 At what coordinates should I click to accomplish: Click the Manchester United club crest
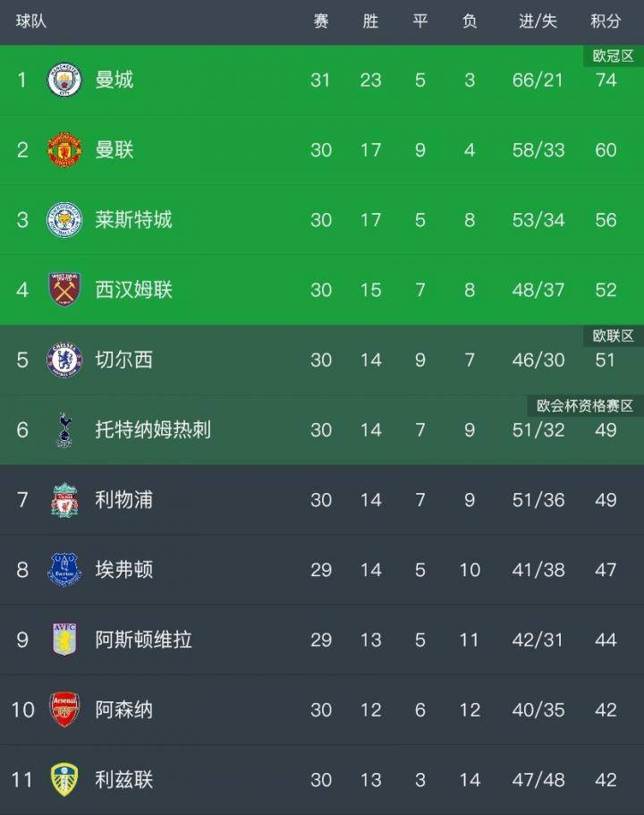pos(64,149)
